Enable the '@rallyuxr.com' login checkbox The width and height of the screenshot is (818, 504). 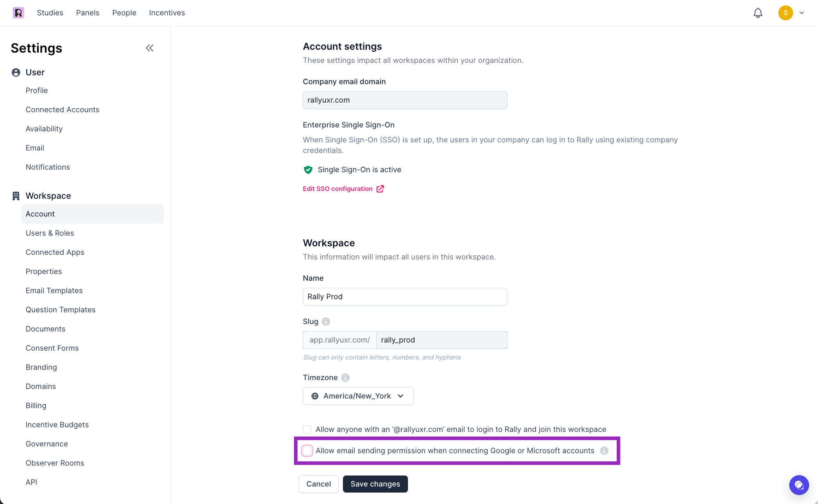pos(307,430)
